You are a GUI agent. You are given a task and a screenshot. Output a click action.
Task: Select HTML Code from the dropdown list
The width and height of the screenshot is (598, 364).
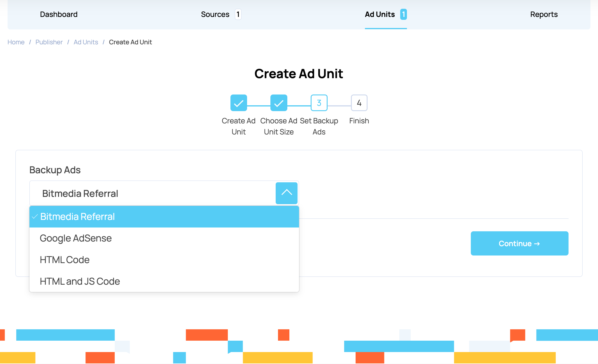(64, 260)
